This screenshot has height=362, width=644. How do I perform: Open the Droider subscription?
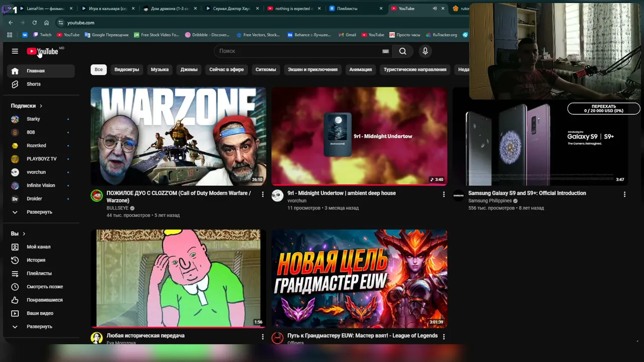click(x=41, y=199)
